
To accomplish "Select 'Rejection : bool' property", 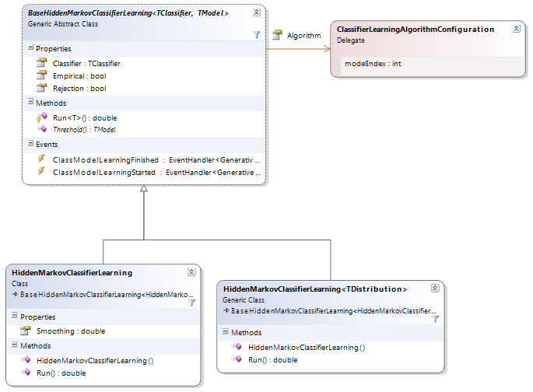I will tap(79, 89).
